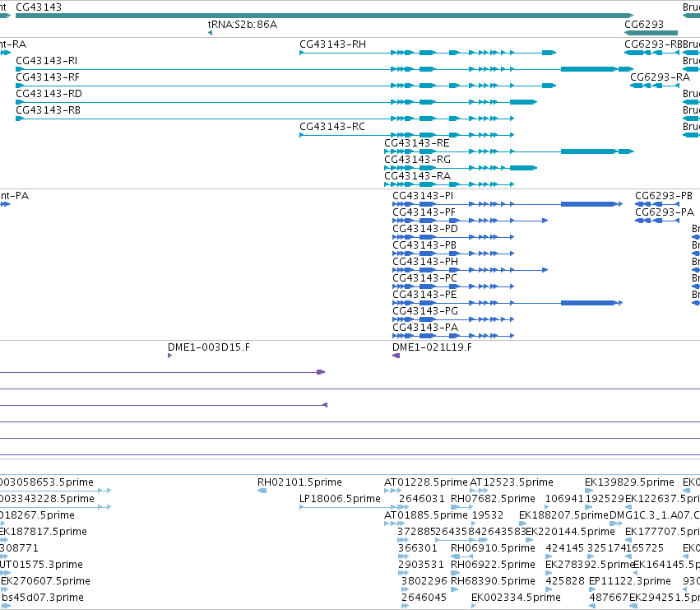Click EST label EK002334.5prime
700x610 pixels.
(x=516, y=598)
